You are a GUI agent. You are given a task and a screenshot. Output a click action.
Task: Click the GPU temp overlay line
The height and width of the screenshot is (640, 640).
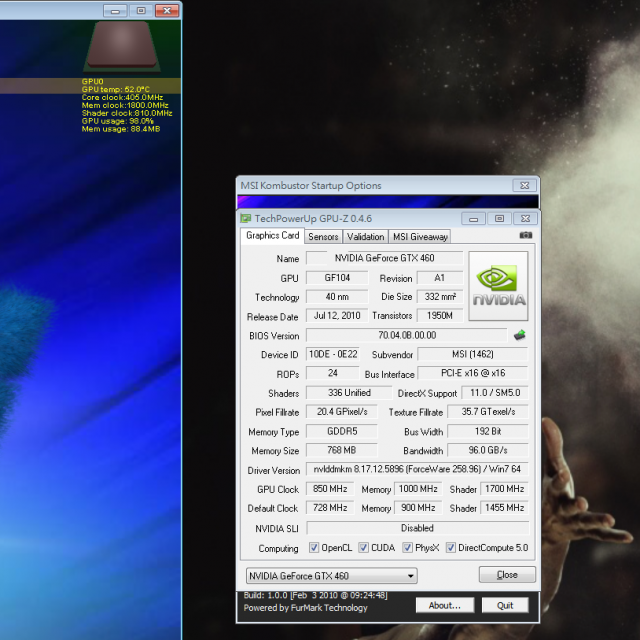point(116,89)
